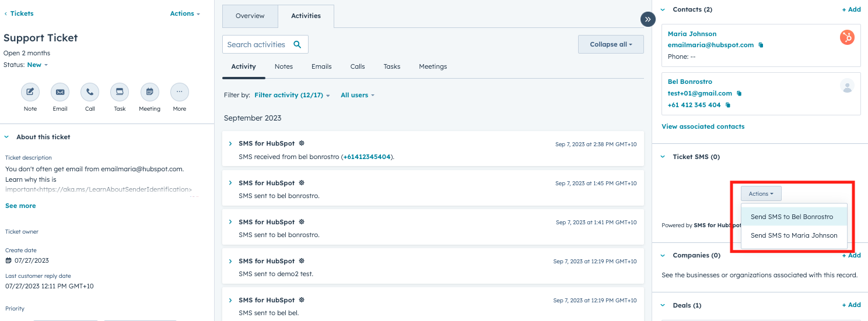The height and width of the screenshot is (321, 868).
Task: Click the +61412345404 link in SMS received entry
Action: click(x=367, y=157)
